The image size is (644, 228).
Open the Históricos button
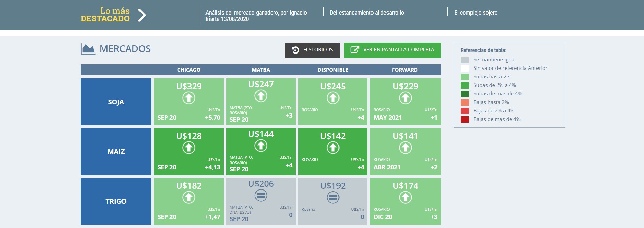coord(312,50)
